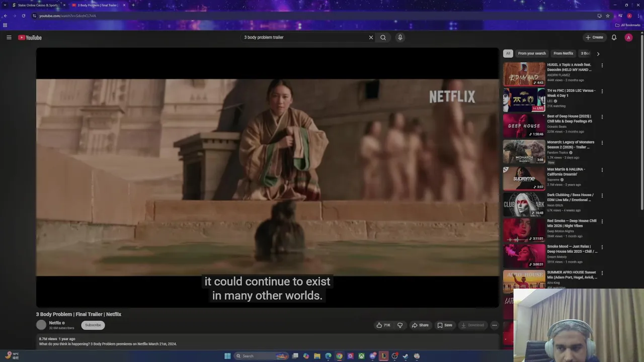
Task: Open the Netflix channel name link
Action: point(55,323)
